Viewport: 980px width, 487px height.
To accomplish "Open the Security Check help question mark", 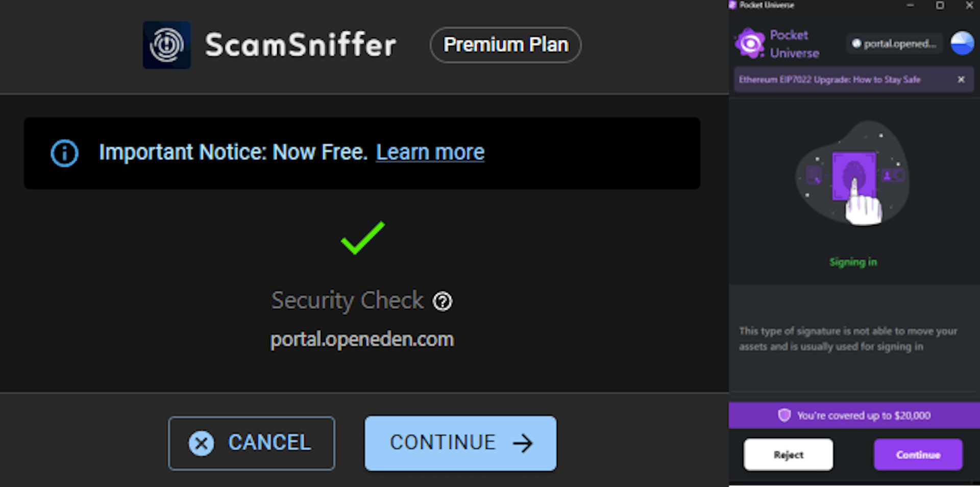I will [x=442, y=301].
